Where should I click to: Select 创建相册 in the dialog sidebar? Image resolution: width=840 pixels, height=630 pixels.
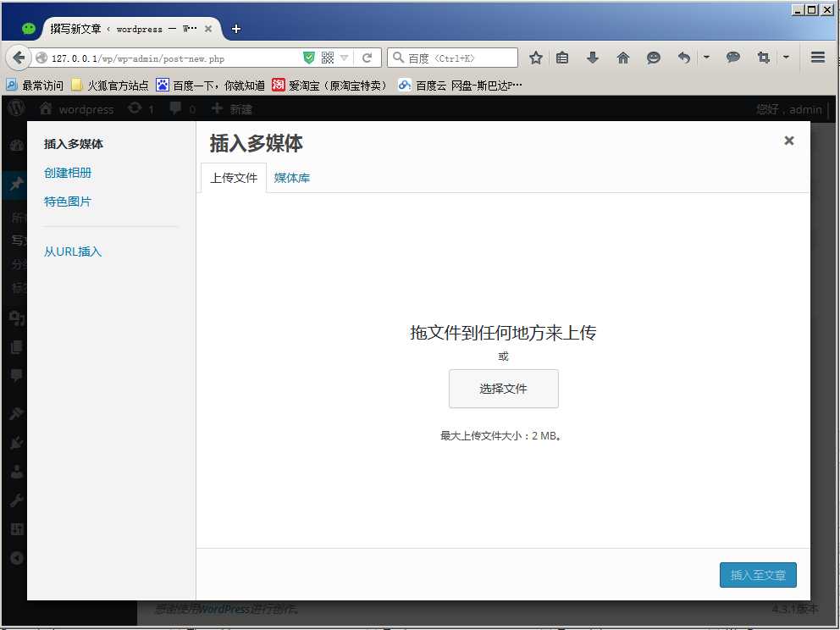[x=68, y=173]
